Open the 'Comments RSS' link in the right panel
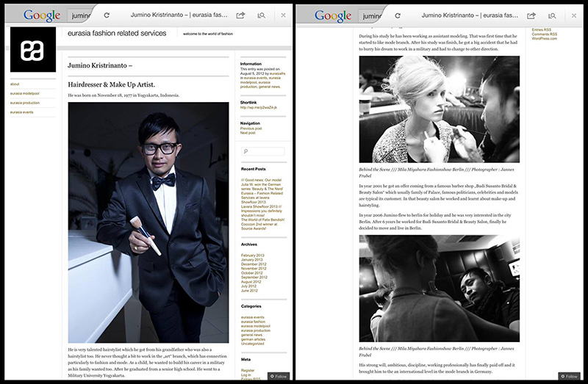This screenshot has height=384, width=588. 543,34
